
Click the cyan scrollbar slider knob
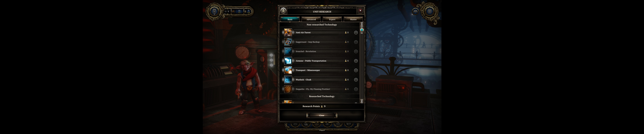click(x=362, y=30)
